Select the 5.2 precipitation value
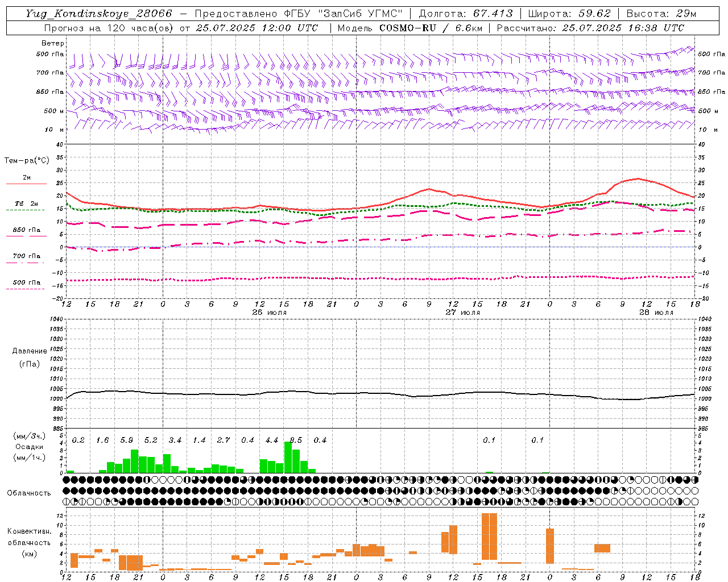Image resolution: width=728 pixels, height=582 pixels. click(151, 440)
